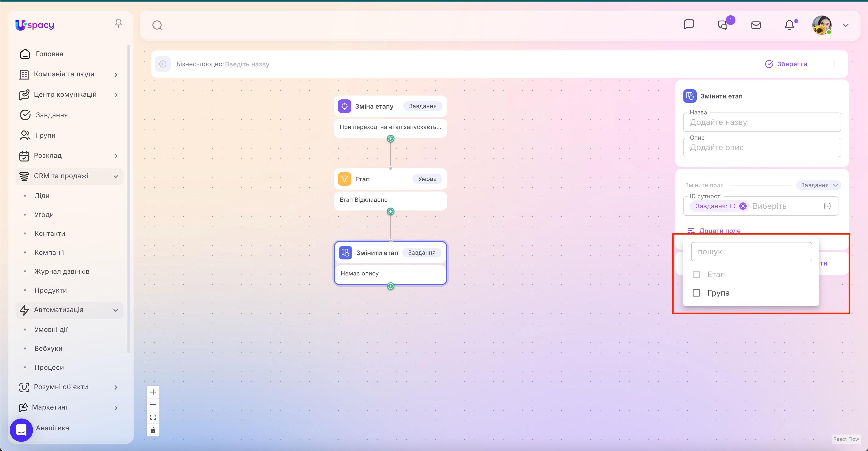Expand the Маркетинг sidebar section

click(x=116, y=408)
